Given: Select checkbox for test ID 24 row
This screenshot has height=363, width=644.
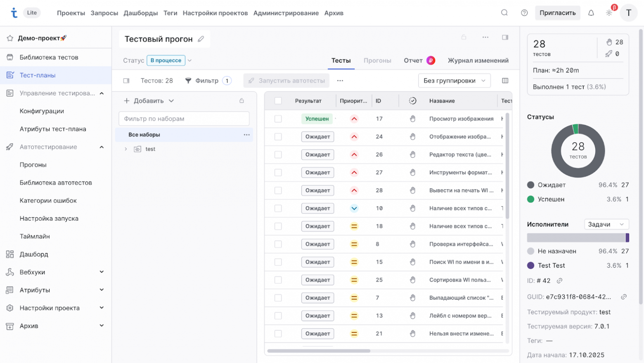Looking at the screenshot, I should (x=278, y=137).
